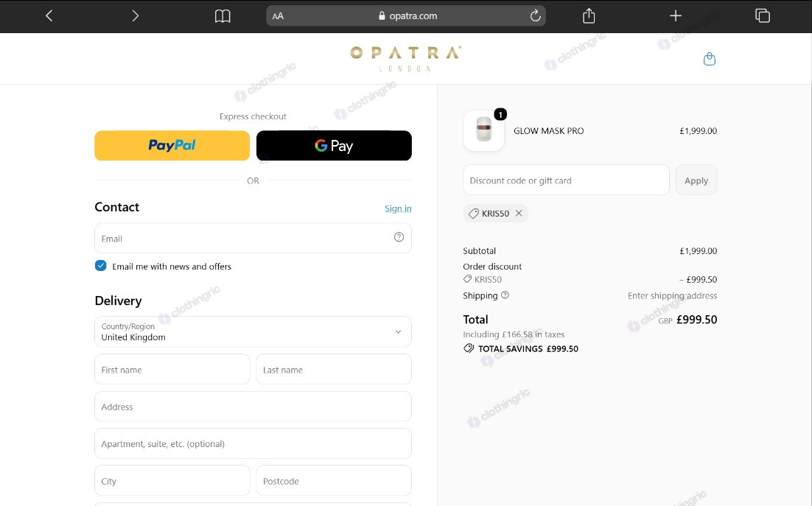Image resolution: width=812 pixels, height=506 pixels.
Task: Focus the Apartment, suite, etc. field
Action: 253,443
